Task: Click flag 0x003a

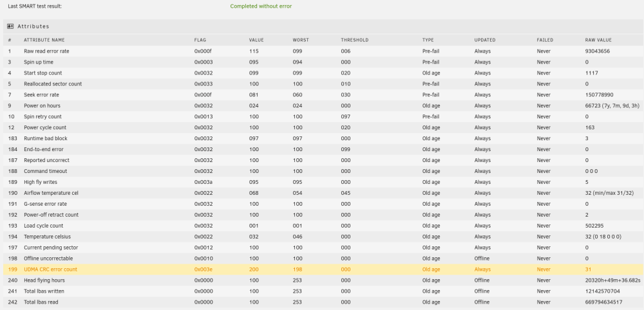Action: click(204, 182)
